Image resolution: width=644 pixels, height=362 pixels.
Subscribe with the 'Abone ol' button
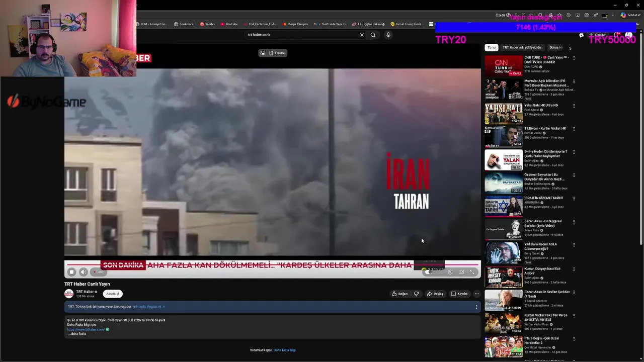tap(113, 294)
